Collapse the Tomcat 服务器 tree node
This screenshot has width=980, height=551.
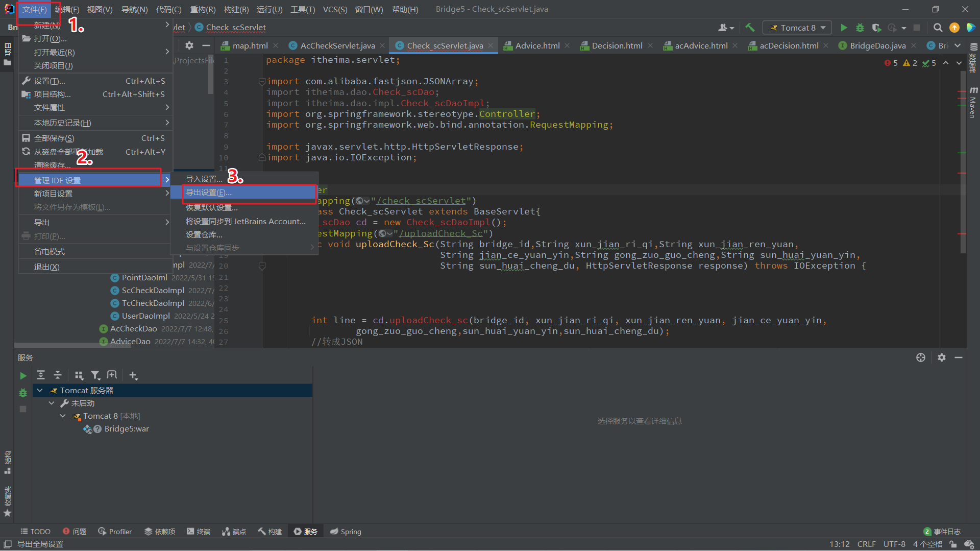coord(40,390)
